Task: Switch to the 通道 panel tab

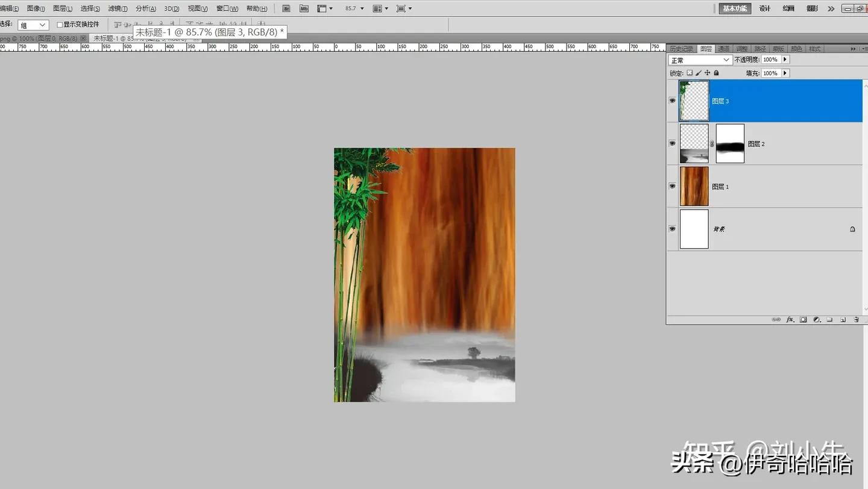Action: coord(724,49)
